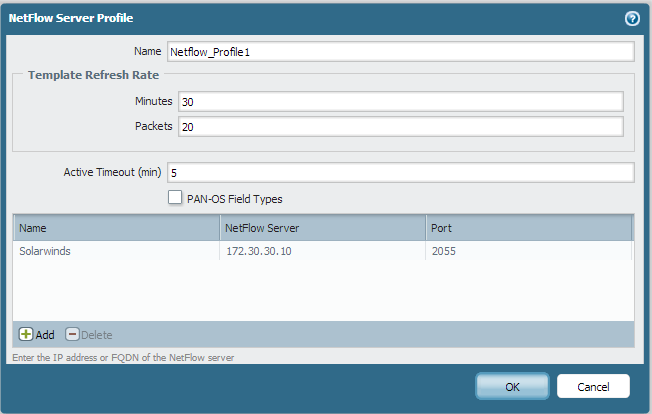Sort by the Name column header
Image resolution: width=652 pixels, height=414 pixels.
[x=115, y=228]
